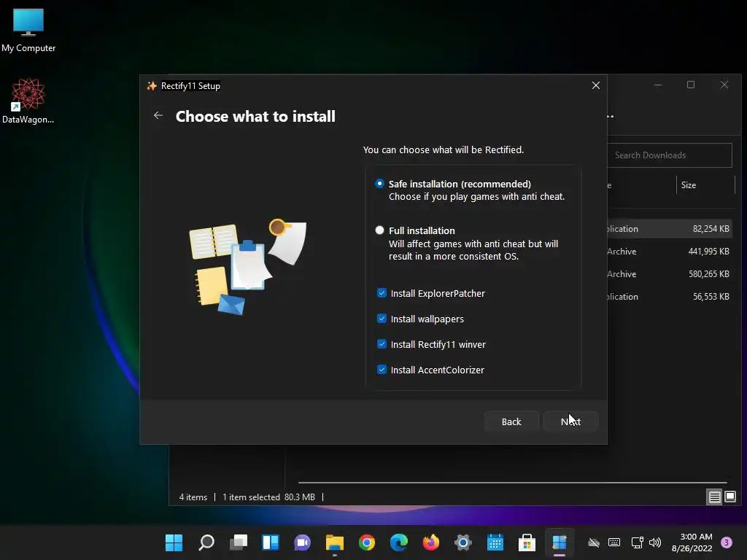
Task: Click the Size column header in File Explorer
Action: tap(705, 184)
